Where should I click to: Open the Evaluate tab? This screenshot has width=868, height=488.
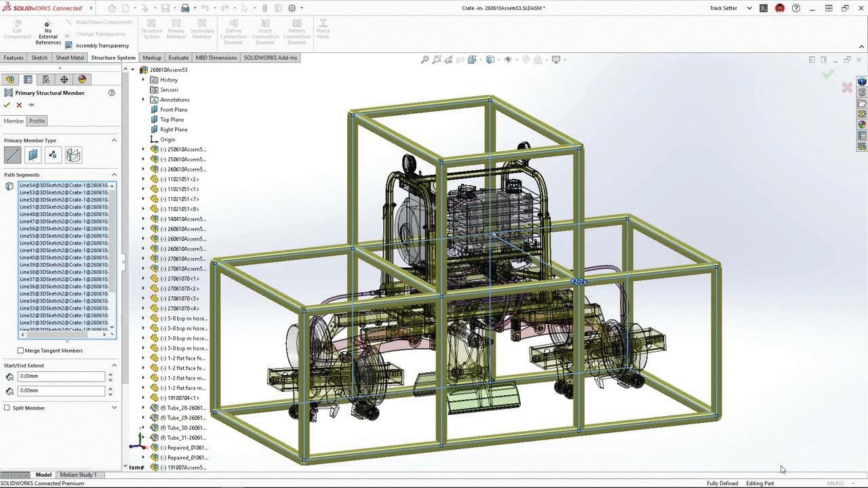(178, 58)
